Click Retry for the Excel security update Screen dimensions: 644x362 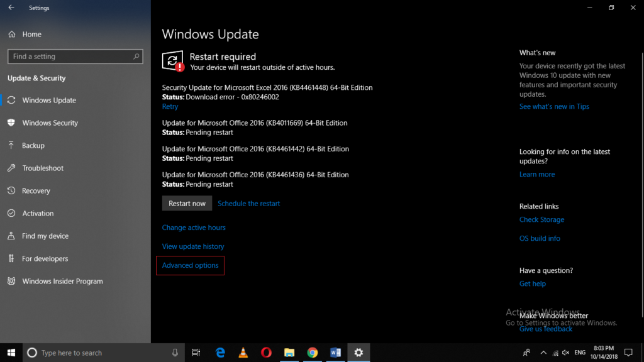coord(170,106)
